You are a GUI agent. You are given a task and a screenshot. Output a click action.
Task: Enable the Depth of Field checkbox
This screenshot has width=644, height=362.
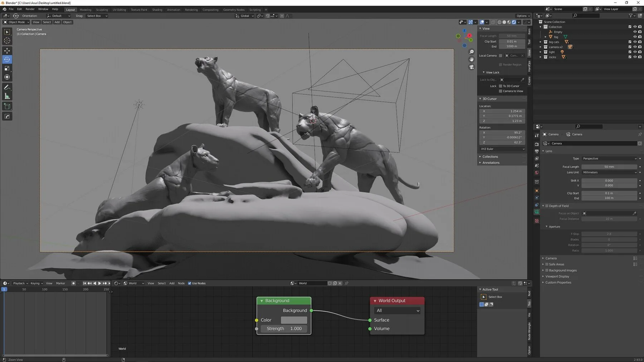[x=547, y=206]
